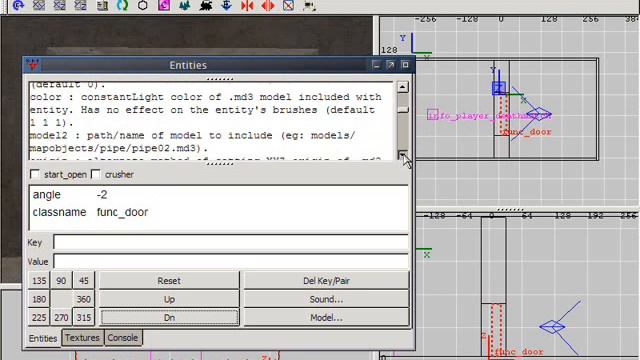Click the last toolbar icon with dotted squares
640x360 pixels.
[x=309, y=6]
